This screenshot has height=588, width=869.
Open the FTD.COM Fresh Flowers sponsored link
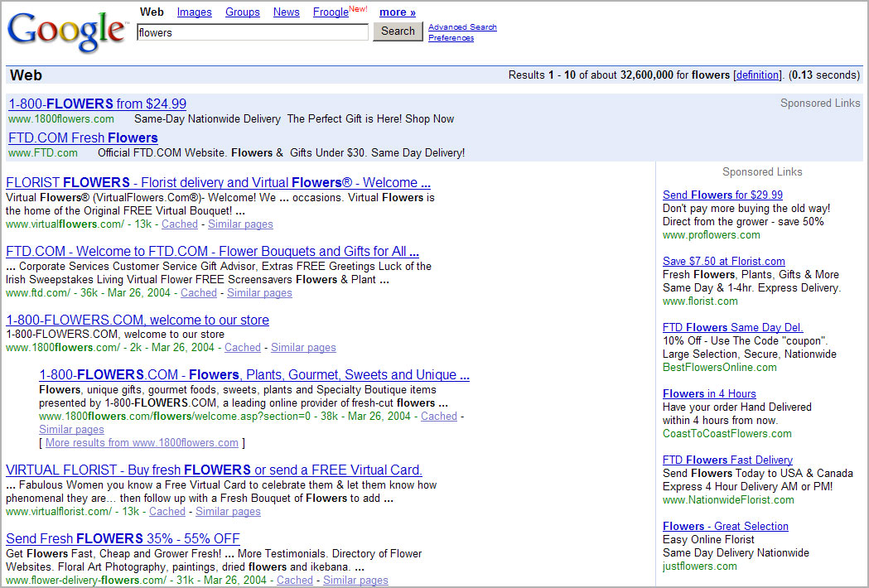coord(83,137)
